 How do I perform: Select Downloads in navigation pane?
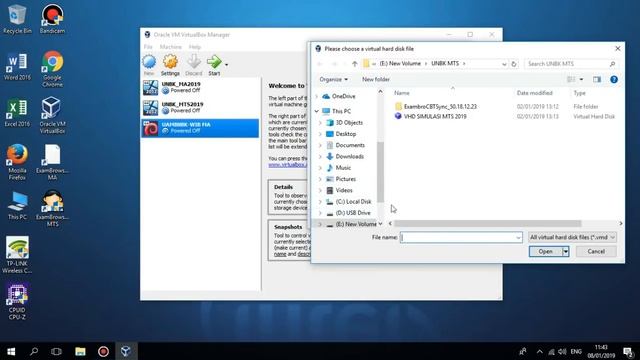point(349,157)
